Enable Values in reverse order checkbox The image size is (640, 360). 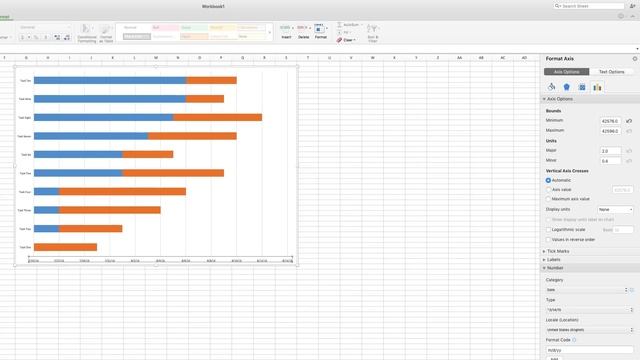pyautogui.click(x=548, y=240)
